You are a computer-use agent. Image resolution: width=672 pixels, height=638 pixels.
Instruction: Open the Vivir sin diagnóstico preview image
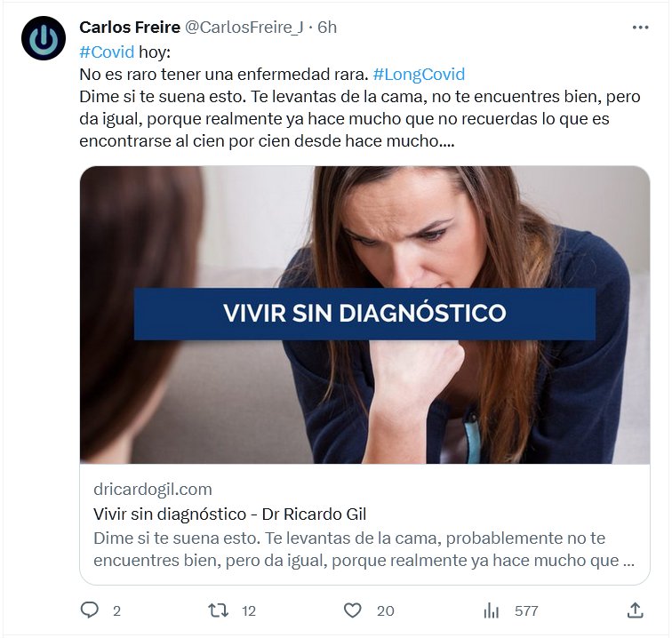364,315
